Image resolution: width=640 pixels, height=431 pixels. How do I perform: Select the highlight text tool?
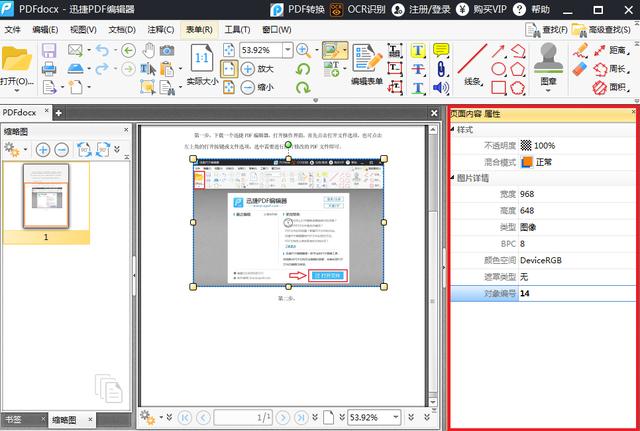coord(418,51)
